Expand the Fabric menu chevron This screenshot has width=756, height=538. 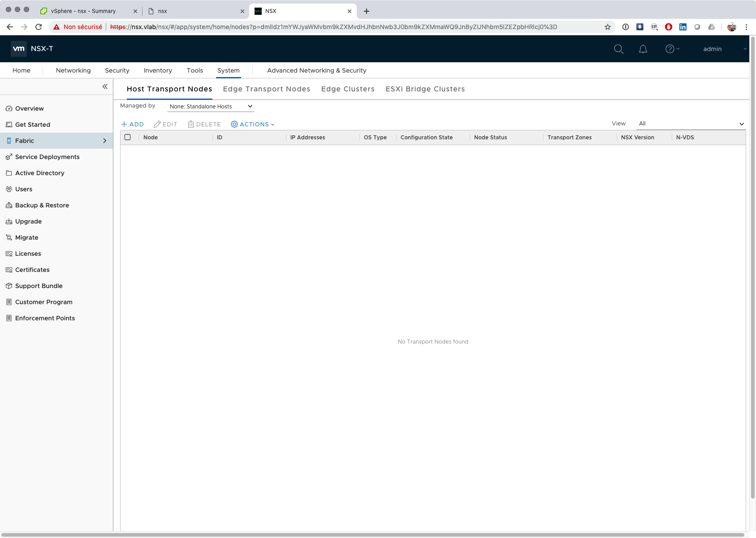pos(105,141)
